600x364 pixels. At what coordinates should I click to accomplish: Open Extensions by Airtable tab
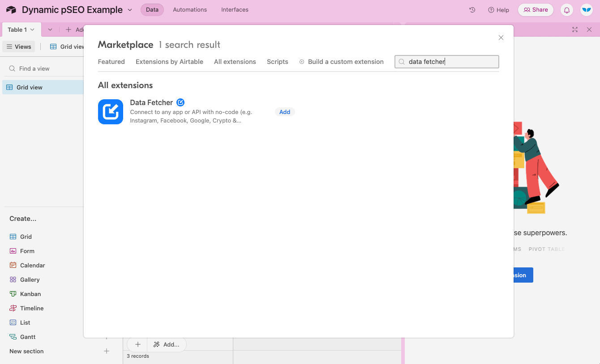[x=169, y=62]
